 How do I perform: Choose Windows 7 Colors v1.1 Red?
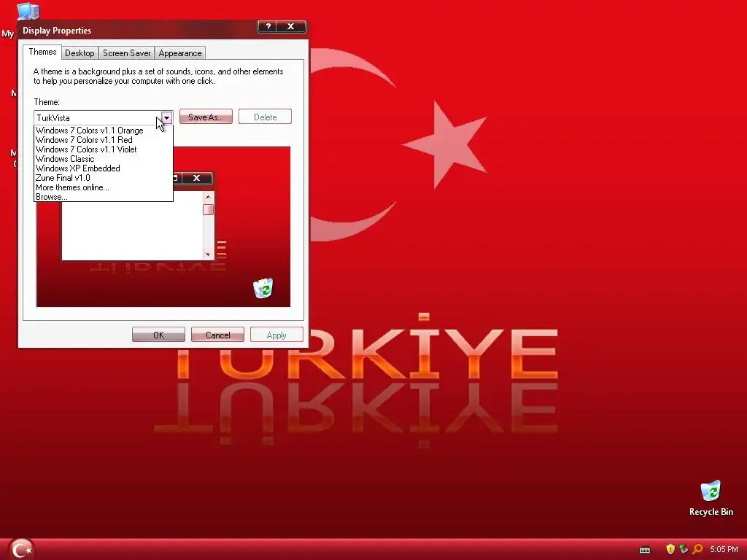(x=104, y=140)
